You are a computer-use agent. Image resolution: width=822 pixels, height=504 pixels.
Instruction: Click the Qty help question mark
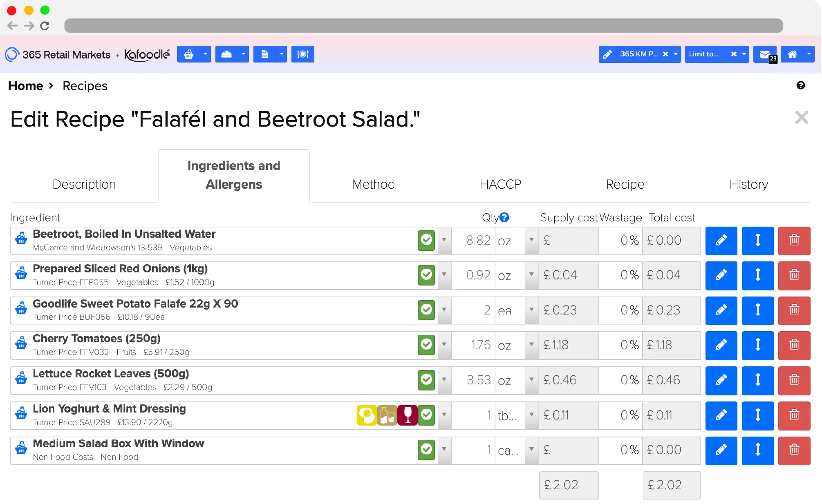tap(504, 217)
